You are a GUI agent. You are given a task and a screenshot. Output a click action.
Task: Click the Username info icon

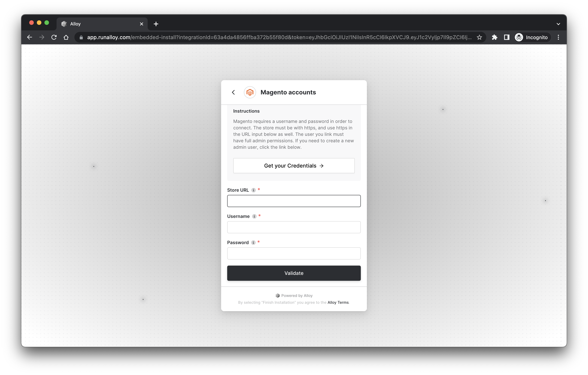(x=254, y=216)
